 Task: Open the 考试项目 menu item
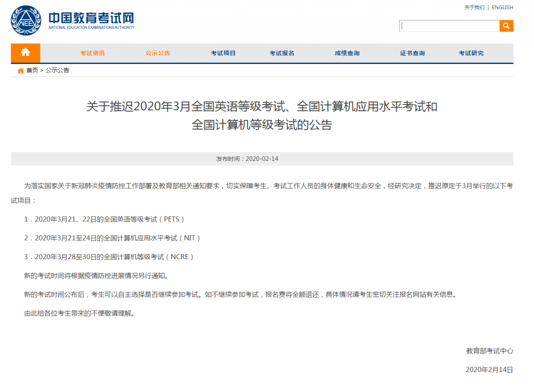click(x=223, y=53)
